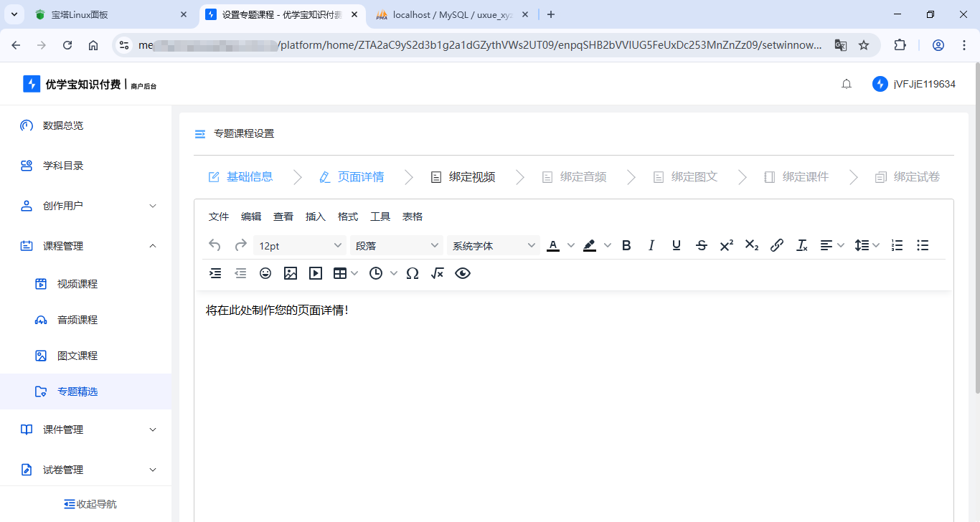Open the 插入 menu in the editor
Viewport: 980px width, 522px height.
(x=316, y=216)
